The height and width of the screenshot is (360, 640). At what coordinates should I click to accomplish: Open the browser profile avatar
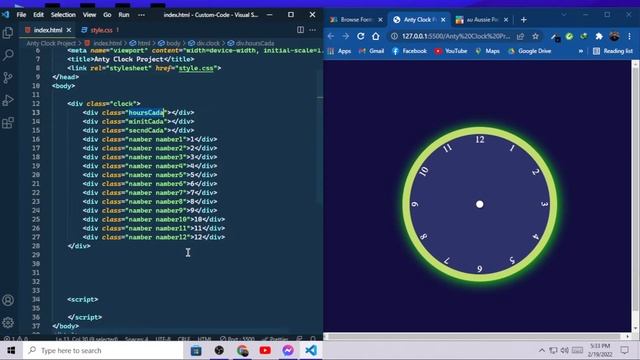[x=614, y=36]
